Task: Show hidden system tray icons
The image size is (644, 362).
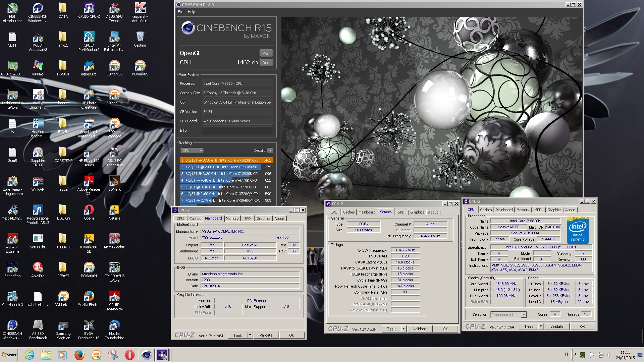Action: pos(575,355)
